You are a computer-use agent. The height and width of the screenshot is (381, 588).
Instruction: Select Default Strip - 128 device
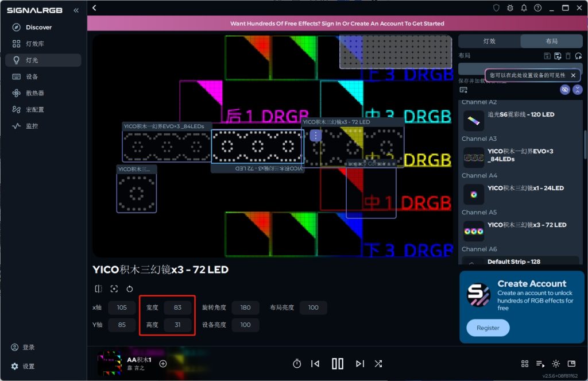click(520, 260)
